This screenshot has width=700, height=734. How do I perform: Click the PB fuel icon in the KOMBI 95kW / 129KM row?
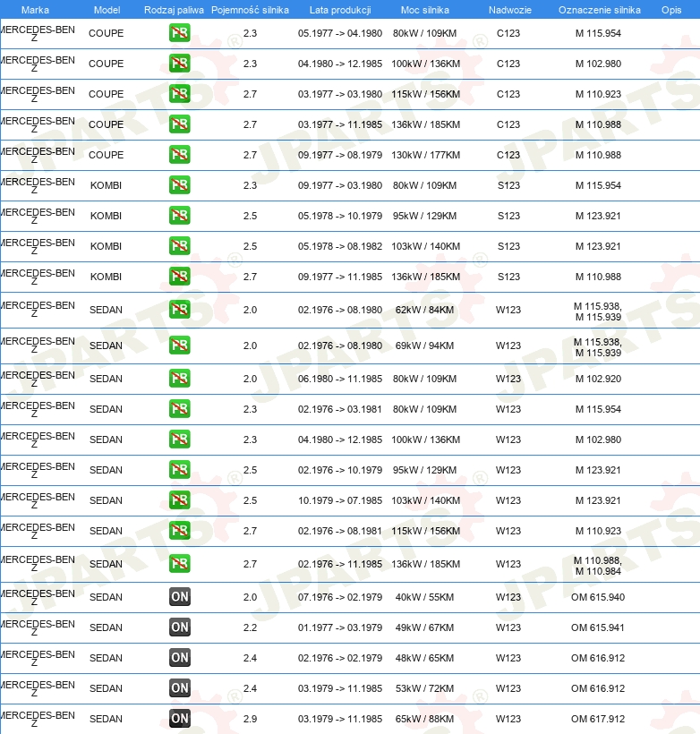click(180, 216)
